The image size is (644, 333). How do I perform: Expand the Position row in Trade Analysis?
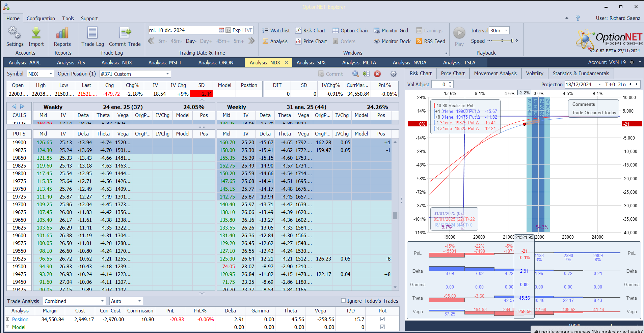coord(8,319)
